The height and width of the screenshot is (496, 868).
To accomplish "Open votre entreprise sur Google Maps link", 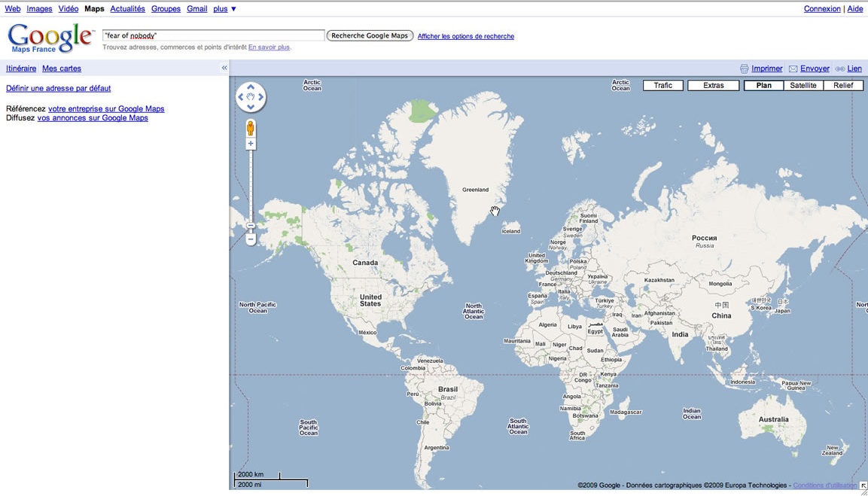I will coord(106,109).
